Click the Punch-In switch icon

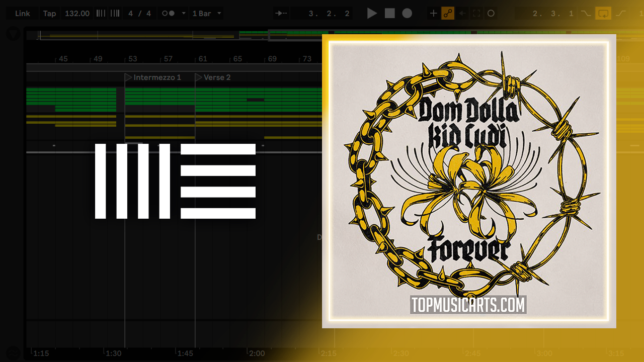point(586,14)
